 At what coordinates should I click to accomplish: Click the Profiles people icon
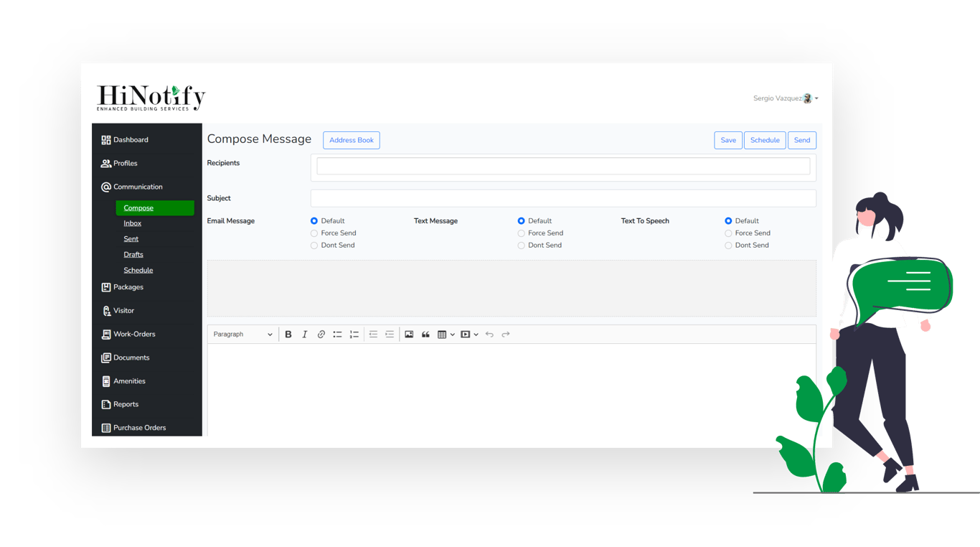pos(106,164)
